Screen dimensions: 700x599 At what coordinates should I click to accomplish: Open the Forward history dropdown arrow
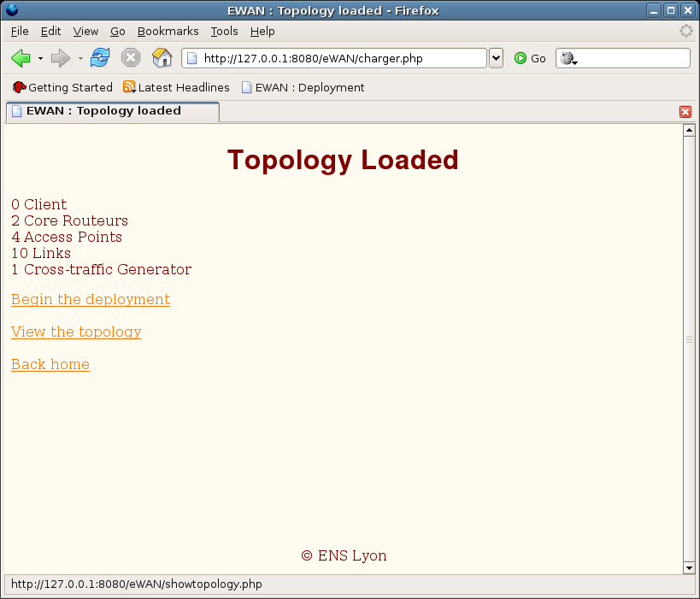point(80,58)
